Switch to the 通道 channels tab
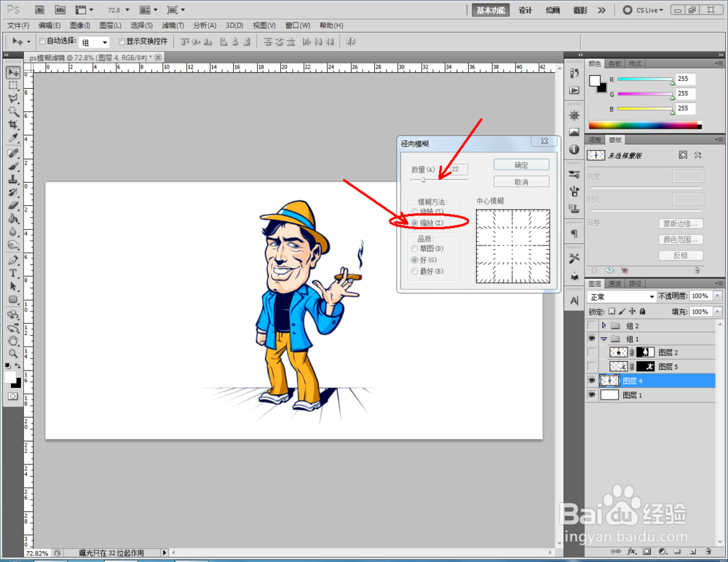 (614, 283)
